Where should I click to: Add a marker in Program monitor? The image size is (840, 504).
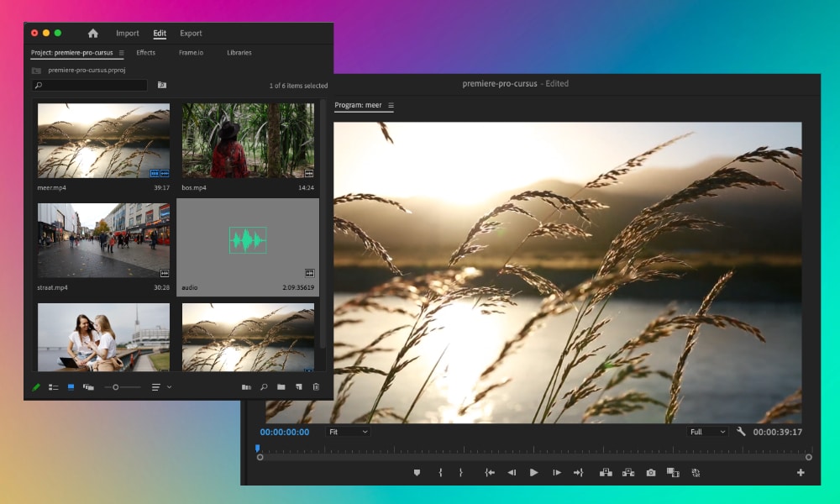coord(417,473)
